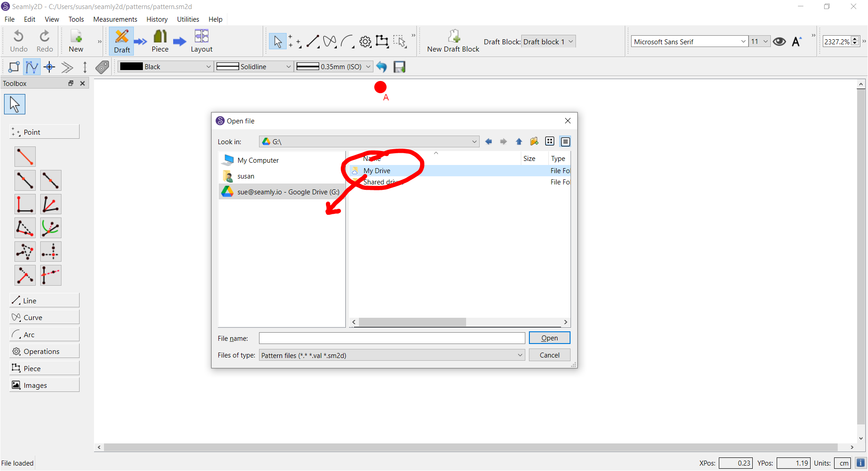Screen dimensions: 868x471
Task: Switch to Piece mode
Action: pos(160,37)
